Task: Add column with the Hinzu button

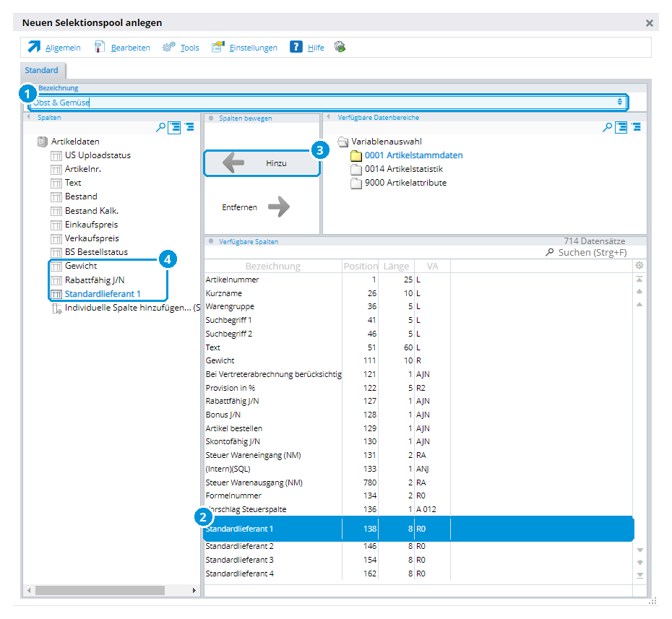Action: point(262,163)
